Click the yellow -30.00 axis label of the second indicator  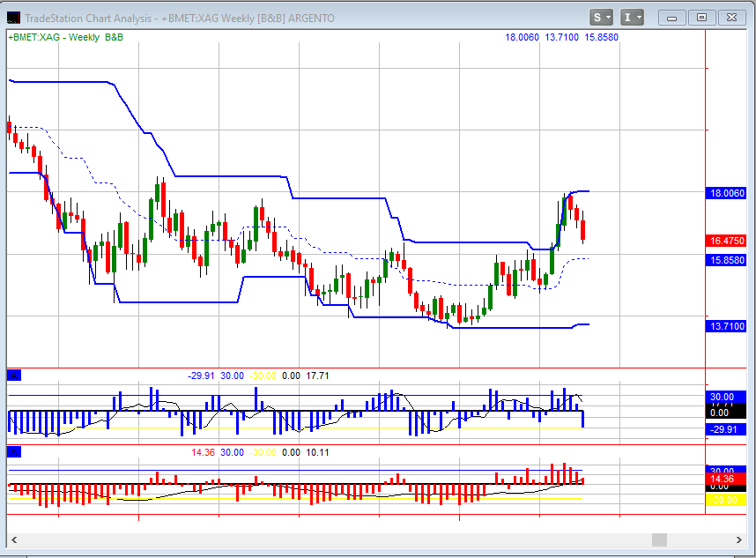724,500
